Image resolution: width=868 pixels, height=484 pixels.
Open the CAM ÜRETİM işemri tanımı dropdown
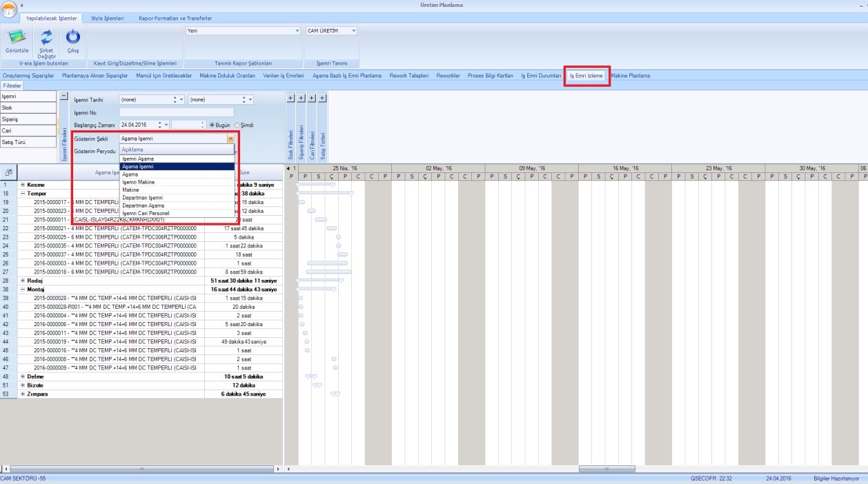[354, 31]
